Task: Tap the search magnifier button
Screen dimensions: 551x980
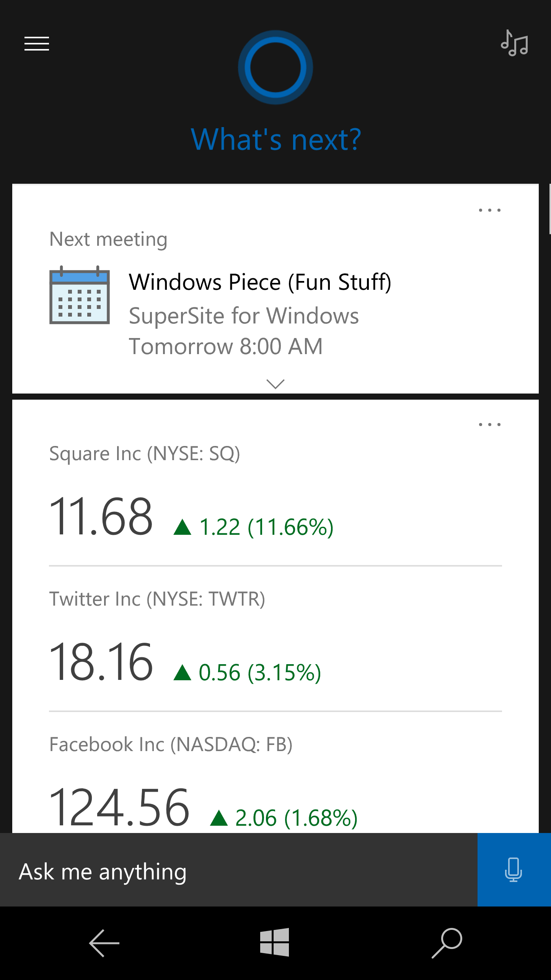Action: 447,943
